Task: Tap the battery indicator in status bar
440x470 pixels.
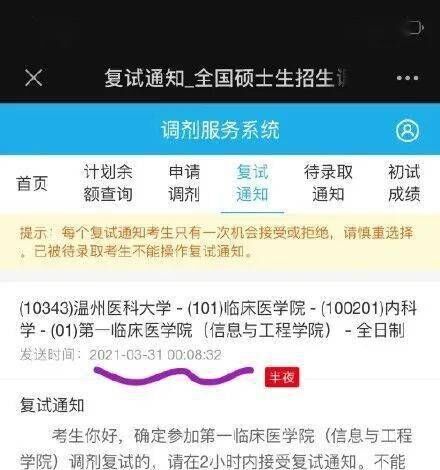Action: coord(415,27)
